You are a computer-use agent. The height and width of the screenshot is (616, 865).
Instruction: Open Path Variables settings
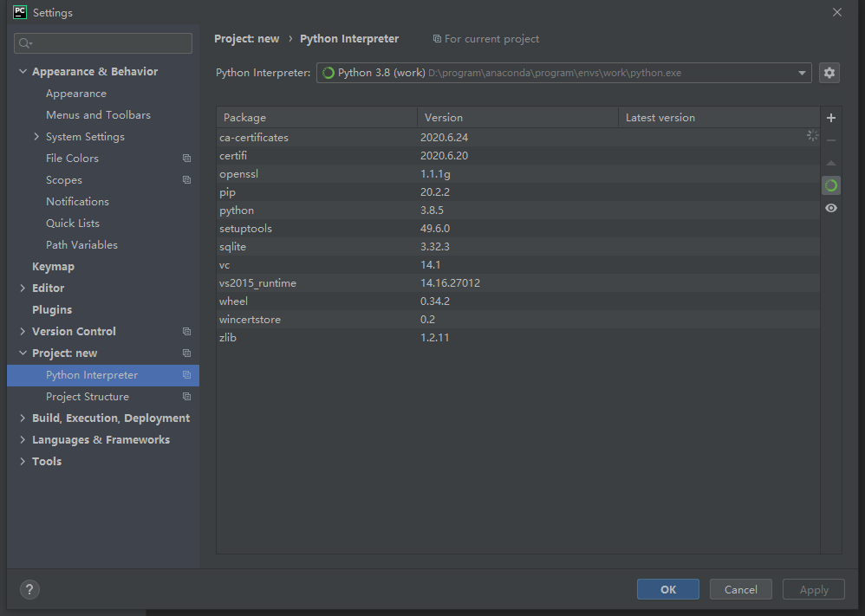coord(81,244)
